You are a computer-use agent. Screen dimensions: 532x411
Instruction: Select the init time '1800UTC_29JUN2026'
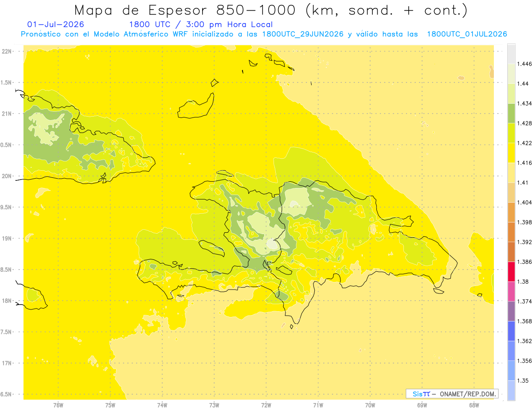(303, 34)
